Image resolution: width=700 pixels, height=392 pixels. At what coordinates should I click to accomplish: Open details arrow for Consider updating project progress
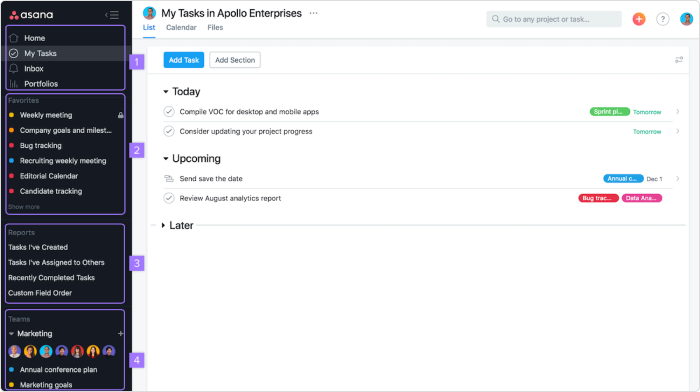click(678, 131)
